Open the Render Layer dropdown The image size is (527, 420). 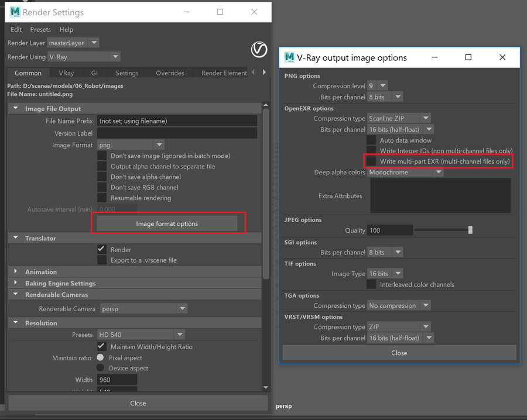pyautogui.click(x=73, y=43)
